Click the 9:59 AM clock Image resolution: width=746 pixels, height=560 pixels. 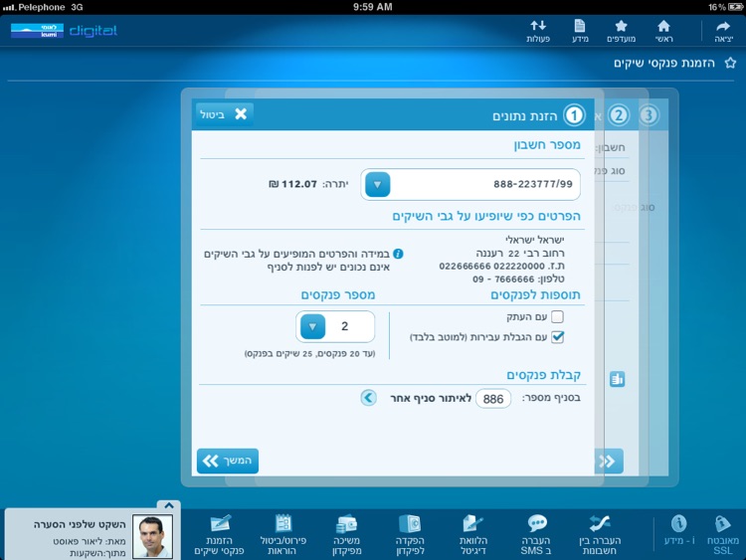[x=373, y=7]
